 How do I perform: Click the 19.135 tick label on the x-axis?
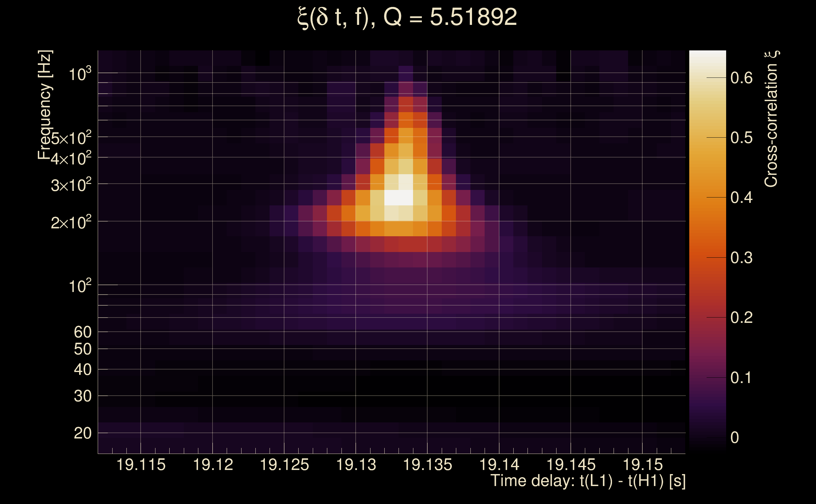(427, 465)
